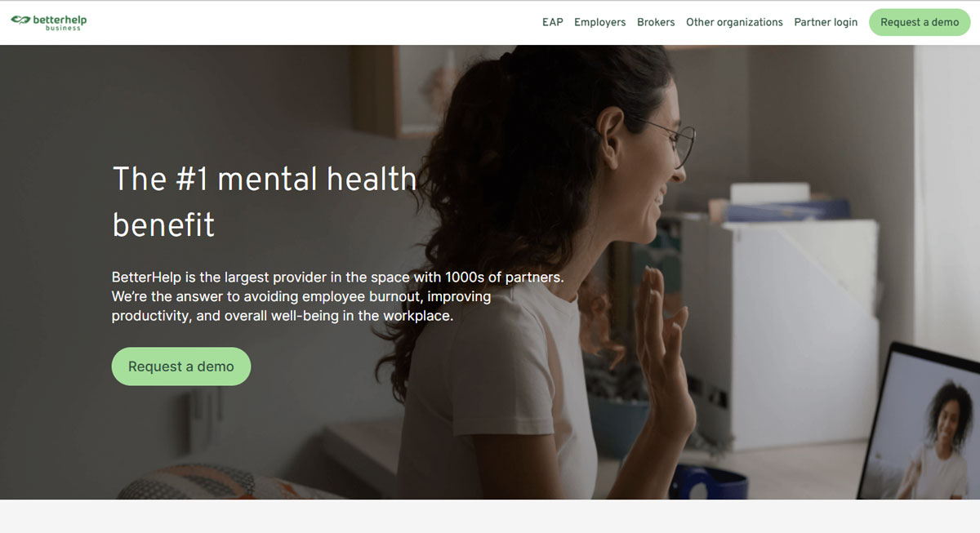The image size is (980, 533).
Task: Open the EAP navigation item
Action: tap(553, 22)
